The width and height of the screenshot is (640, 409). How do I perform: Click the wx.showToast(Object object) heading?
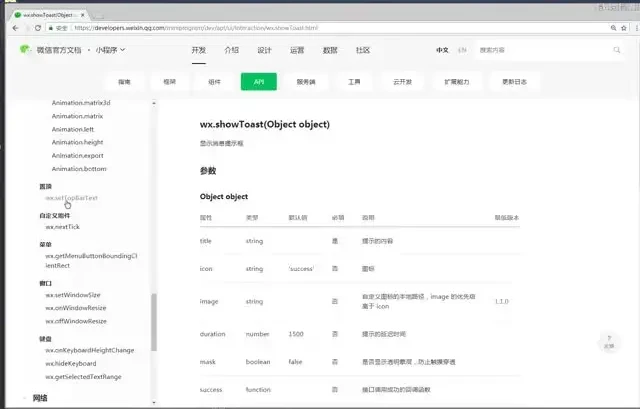(x=264, y=124)
